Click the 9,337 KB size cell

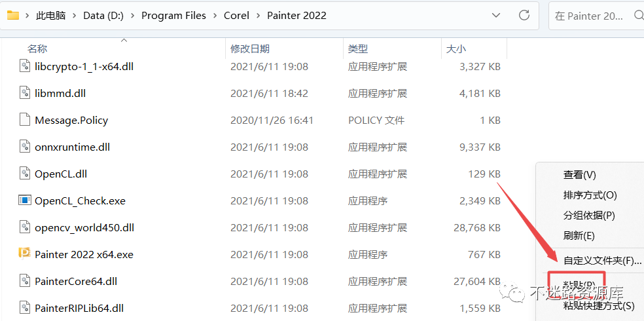pyautogui.click(x=480, y=147)
